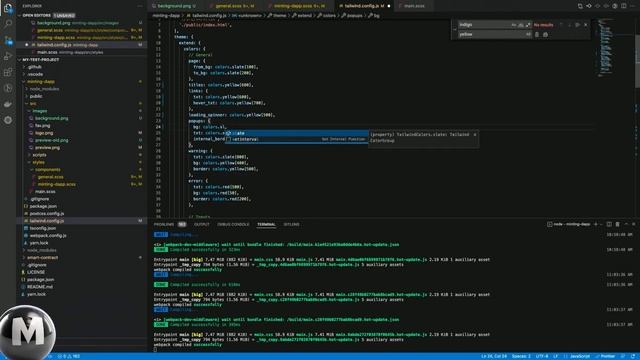Image resolution: width=640 pixels, height=360 pixels.
Task: Collapse the minting-dapp folder
Action: click(x=41, y=82)
